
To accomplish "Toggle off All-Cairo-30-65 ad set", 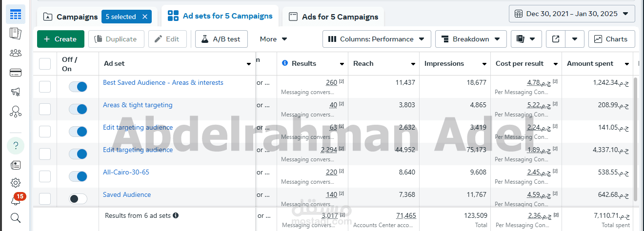I will tap(78, 176).
